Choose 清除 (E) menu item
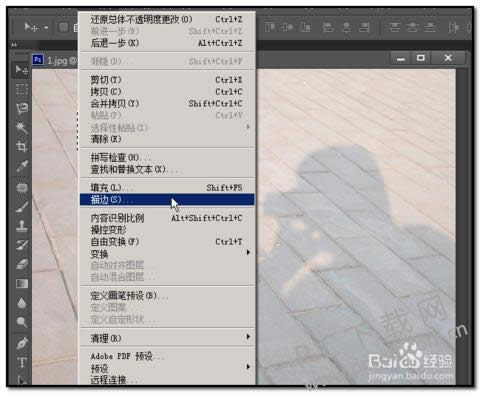Image resolution: width=480 pixels, height=393 pixels. 167,139
